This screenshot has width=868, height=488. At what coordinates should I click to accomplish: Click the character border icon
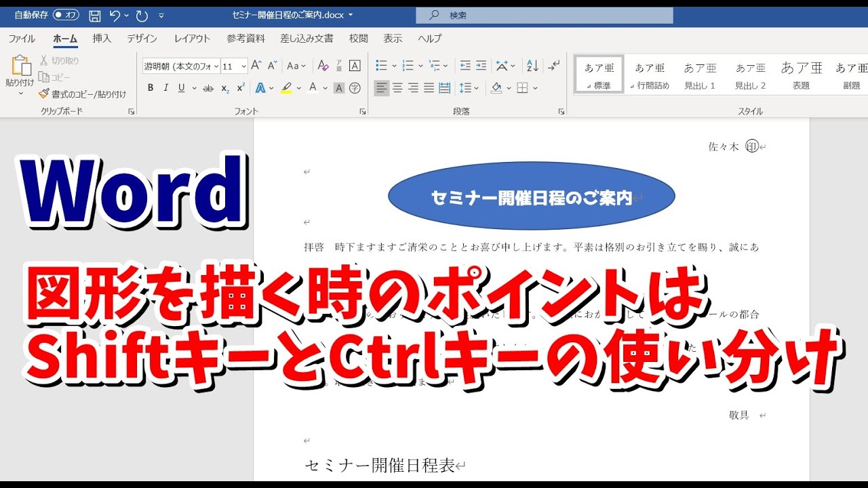pyautogui.click(x=355, y=66)
